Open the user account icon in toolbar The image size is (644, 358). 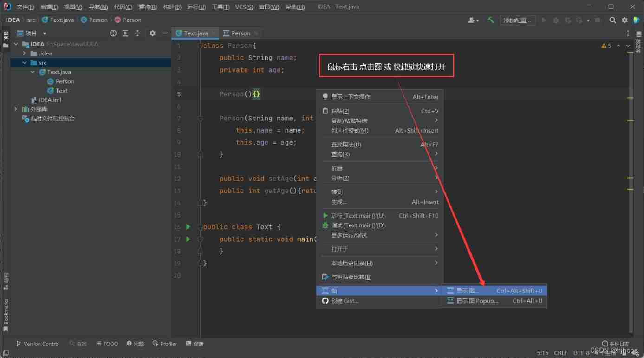click(473, 20)
